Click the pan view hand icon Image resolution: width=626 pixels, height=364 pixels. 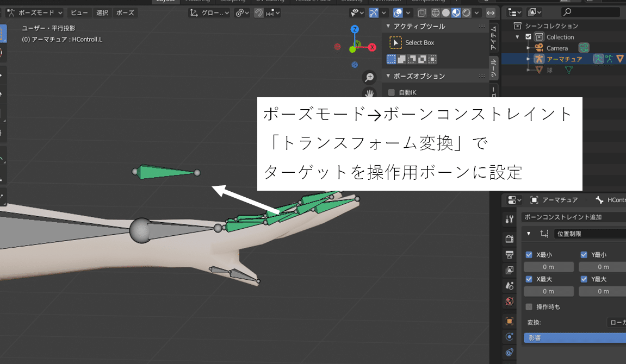tap(369, 93)
